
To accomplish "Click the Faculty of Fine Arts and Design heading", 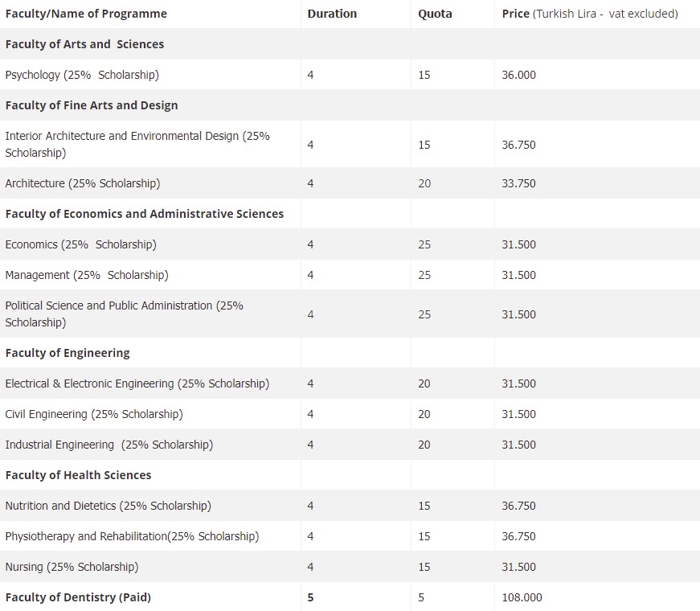I will 92,105.
